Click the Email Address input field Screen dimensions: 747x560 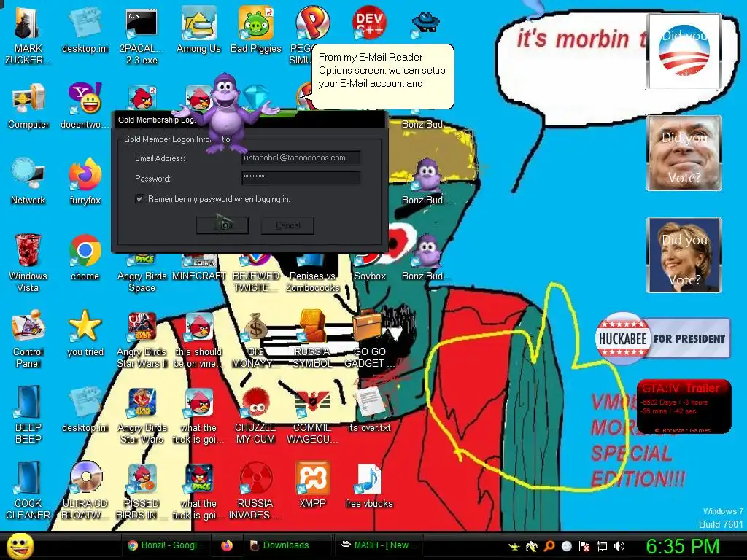(301, 157)
